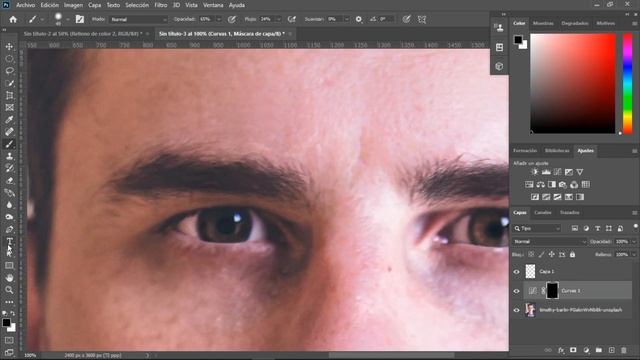Screen dimensions: 640x360
Task: Add a Levels adjustment
Action: click(546, 172)
